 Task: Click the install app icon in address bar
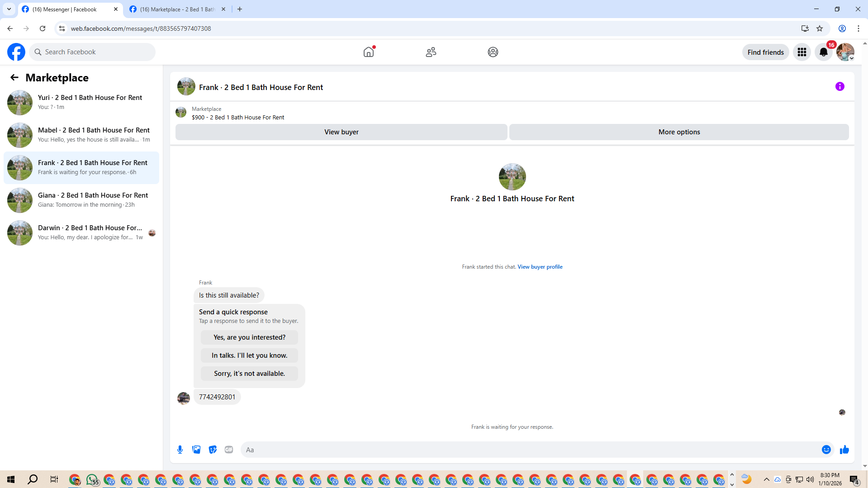pos(805,28)
